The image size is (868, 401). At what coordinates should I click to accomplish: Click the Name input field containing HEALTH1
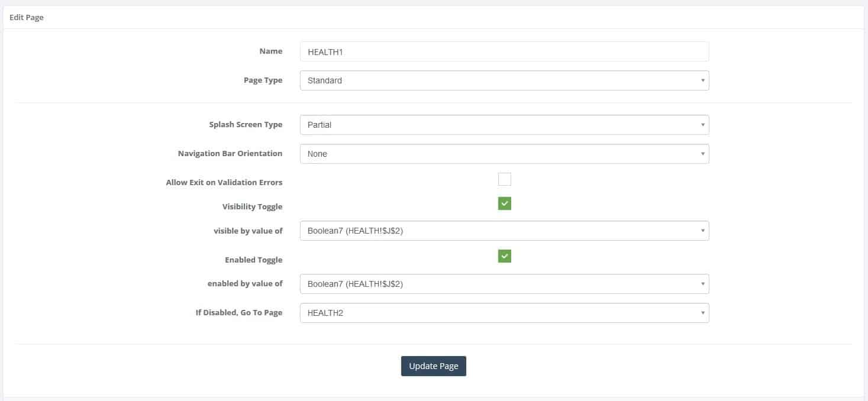click(504, 51)
